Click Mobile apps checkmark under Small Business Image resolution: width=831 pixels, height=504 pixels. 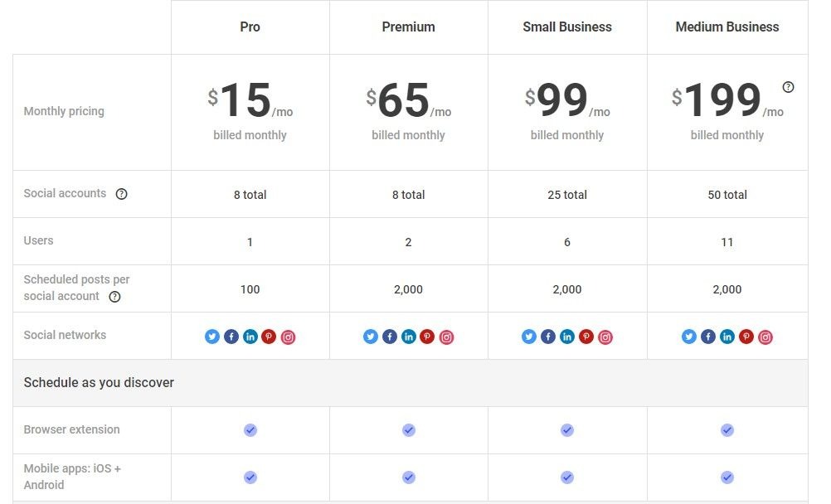(567, 477)
